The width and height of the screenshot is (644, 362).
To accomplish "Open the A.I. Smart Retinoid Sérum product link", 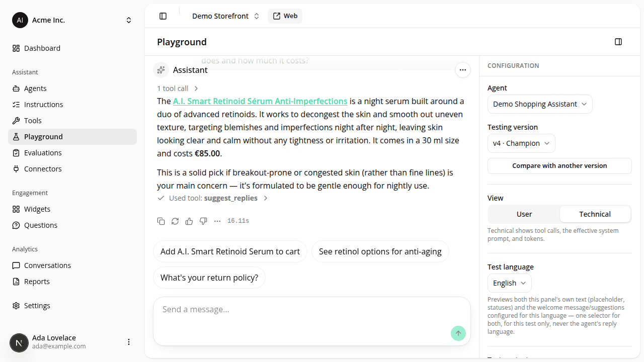I will (260, 101).
